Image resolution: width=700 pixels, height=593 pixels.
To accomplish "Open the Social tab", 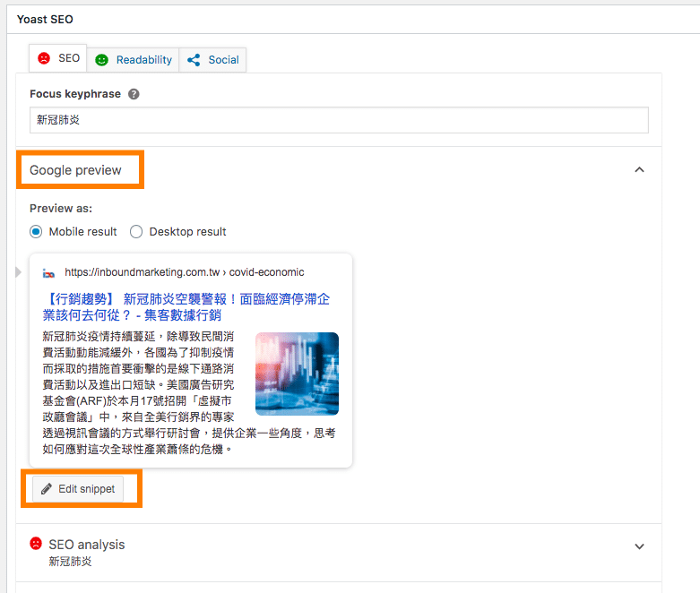I will pos(212,60).
